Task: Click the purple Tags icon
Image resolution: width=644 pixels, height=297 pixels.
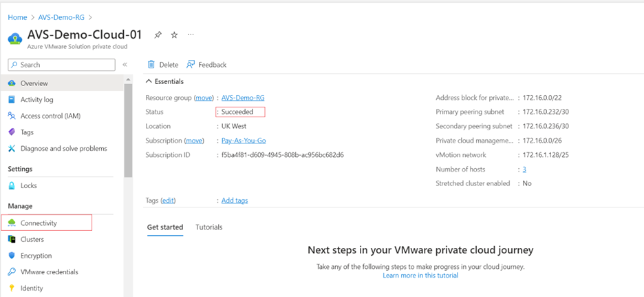Action: tap(12, 132)
